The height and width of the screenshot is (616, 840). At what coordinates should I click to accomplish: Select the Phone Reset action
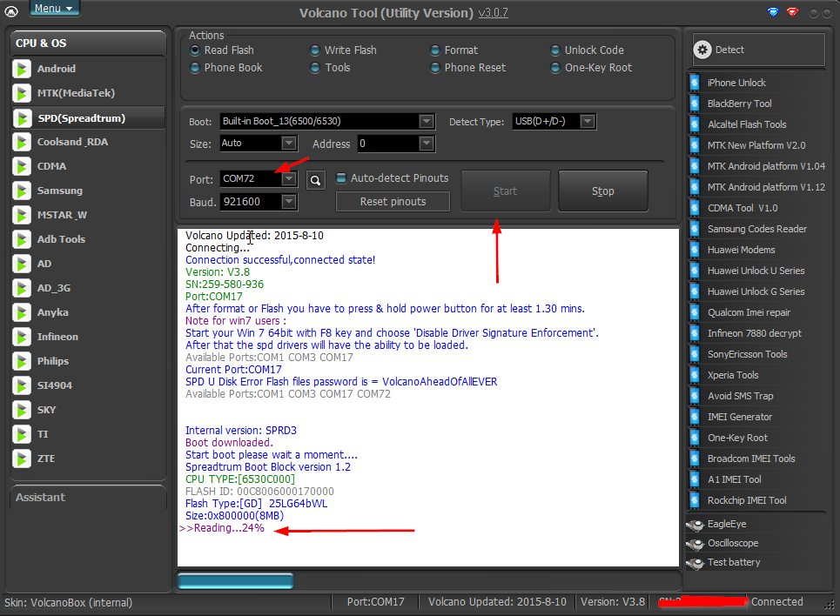pos(467,68)
